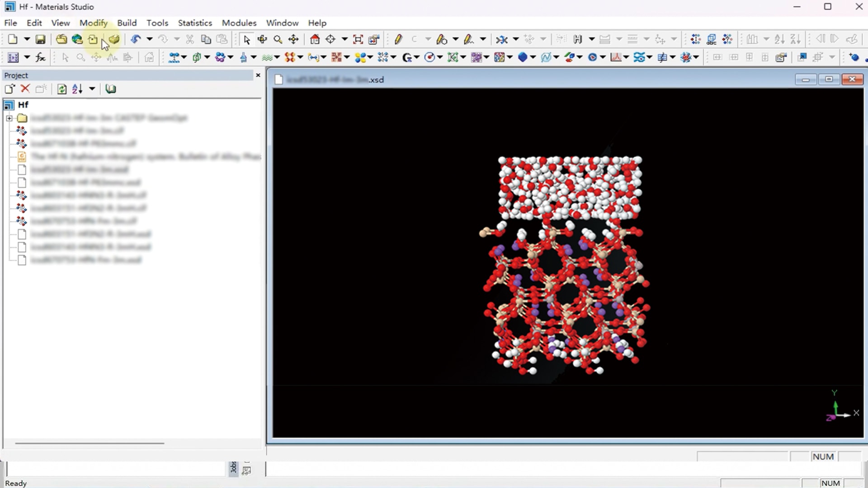Open the Project sort options dropdown arrow
This screenshot has height=488, width=868.
tap(92, 89)
